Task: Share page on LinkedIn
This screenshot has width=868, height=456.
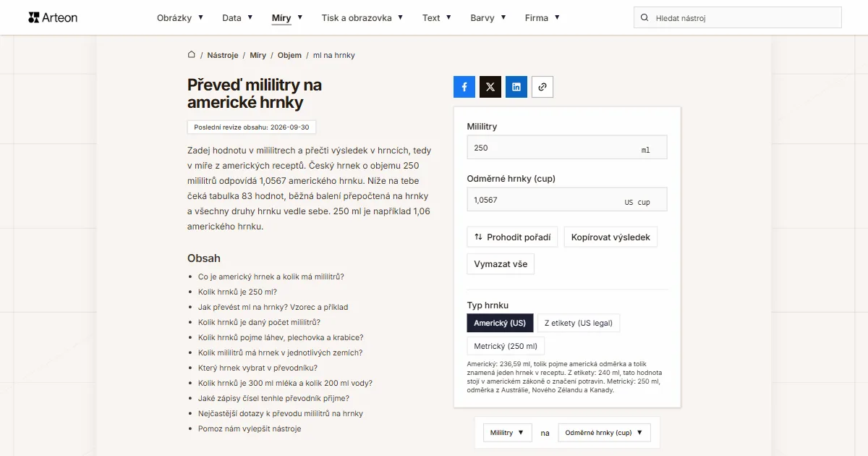Action: (x=516, y=87)
